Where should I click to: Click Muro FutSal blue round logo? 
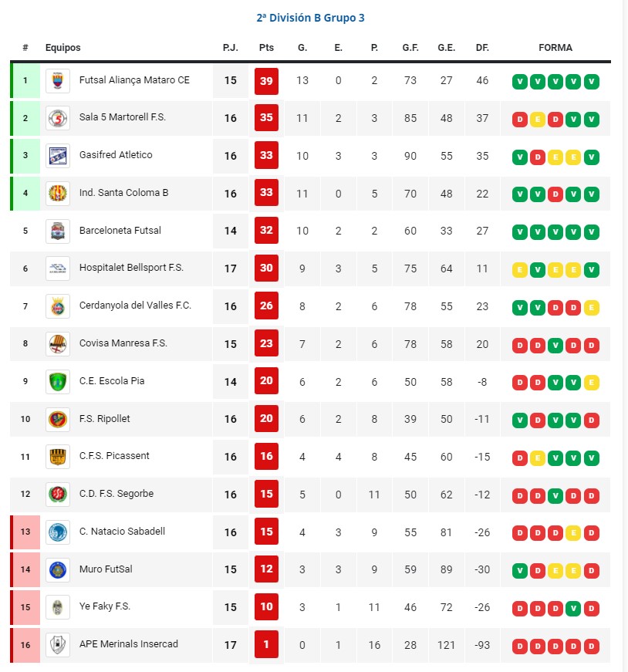click(x=58, y=570)
